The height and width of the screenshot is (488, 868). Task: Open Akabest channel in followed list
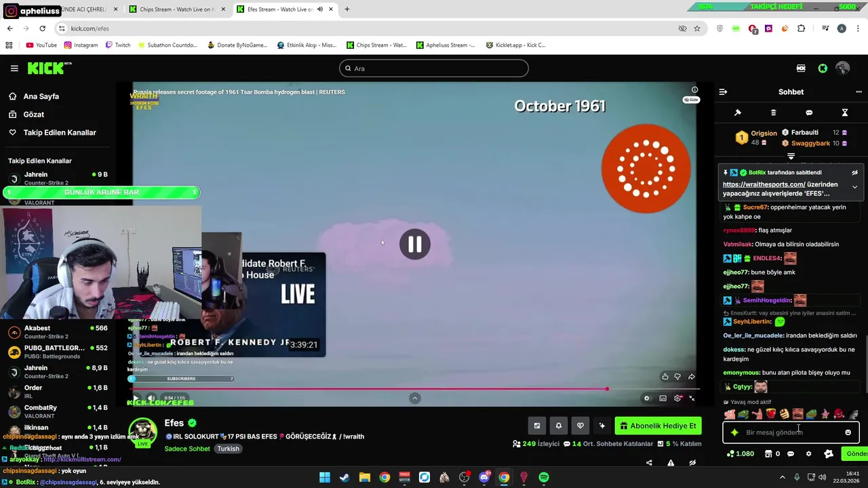58,332
